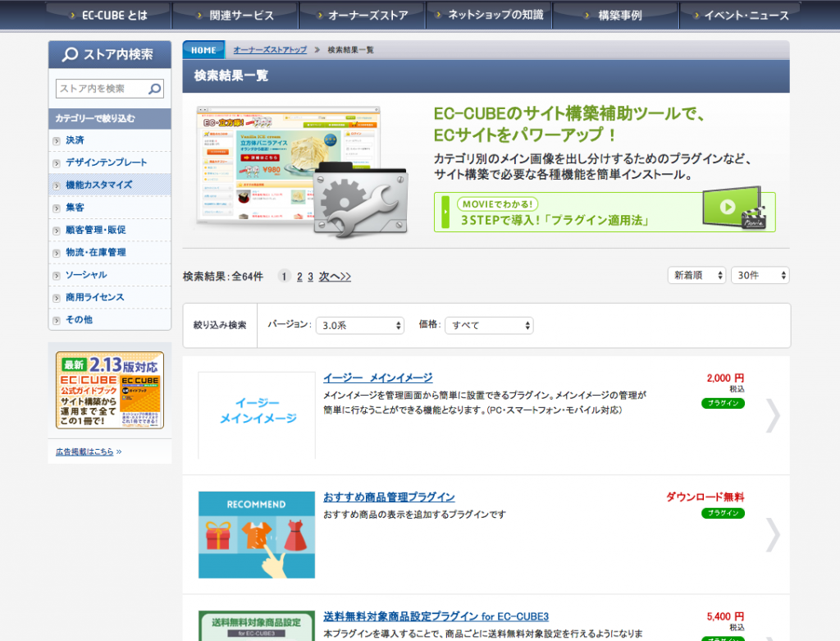Screen dimensions: 840x641
Task: Click the magnifier icon in the store search box
Action: click(155, 89)
